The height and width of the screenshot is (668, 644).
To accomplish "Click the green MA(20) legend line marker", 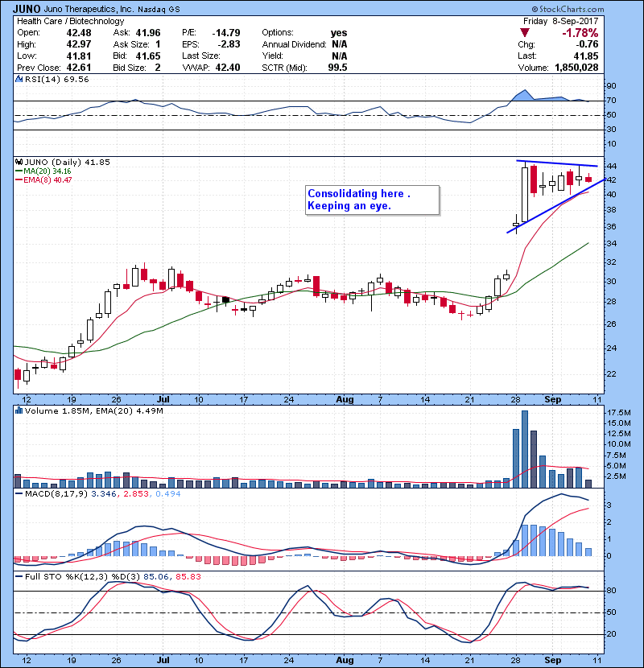I will click(x=19, y=171).
